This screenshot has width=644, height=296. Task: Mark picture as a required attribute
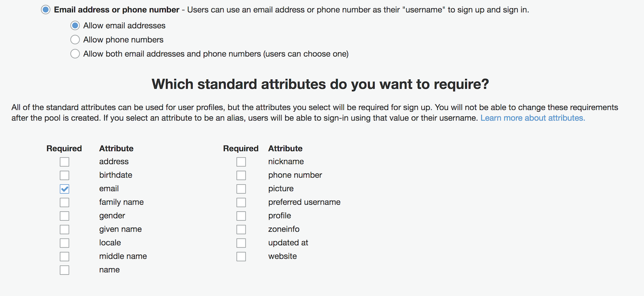[241, 188]
